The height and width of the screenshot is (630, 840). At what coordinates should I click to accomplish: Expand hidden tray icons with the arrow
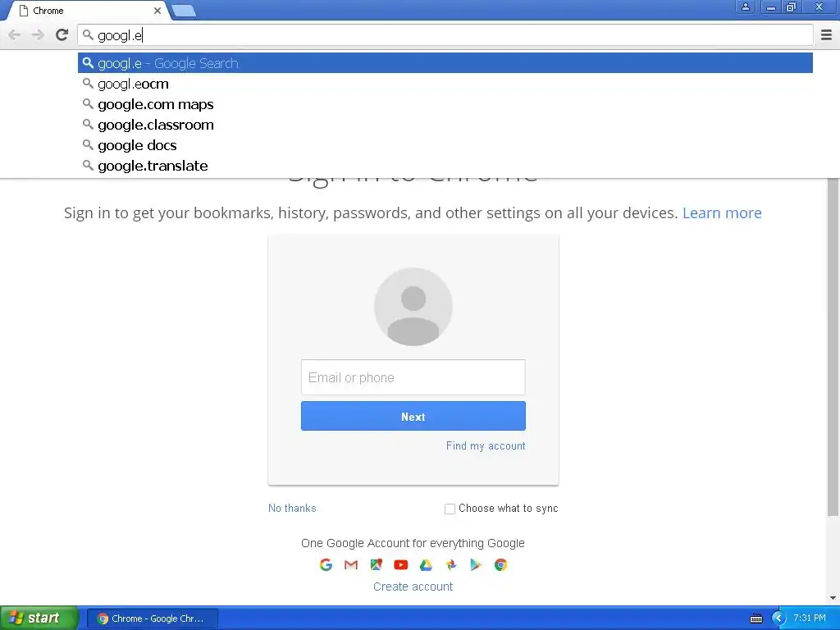coord(778,619)
